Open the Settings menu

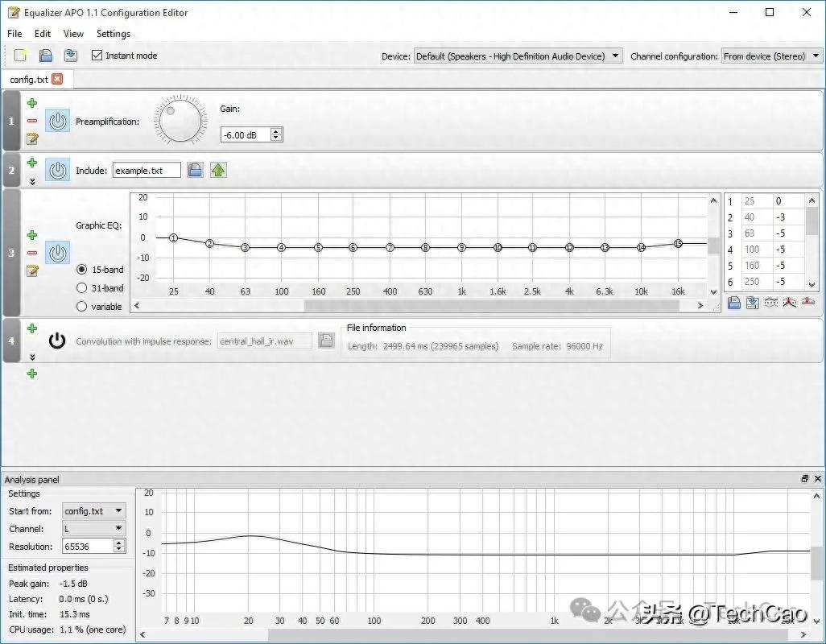click(114, 34)
